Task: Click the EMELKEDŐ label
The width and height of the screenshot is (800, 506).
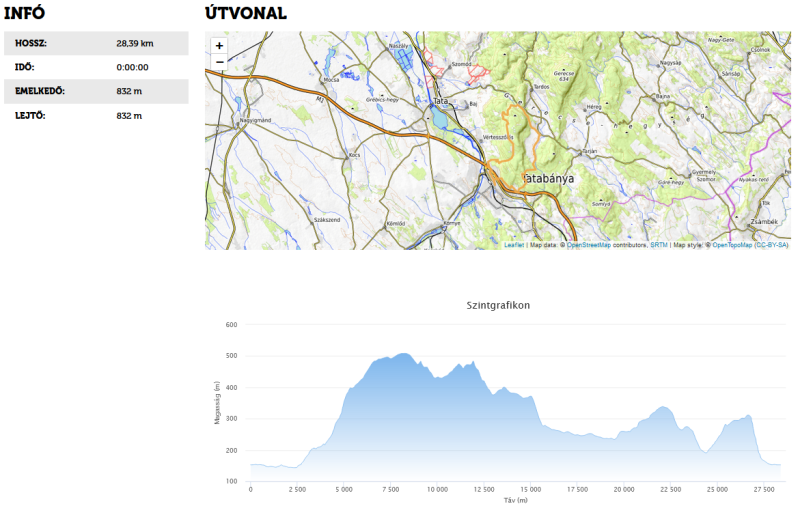Action: [x=40, y=91]
